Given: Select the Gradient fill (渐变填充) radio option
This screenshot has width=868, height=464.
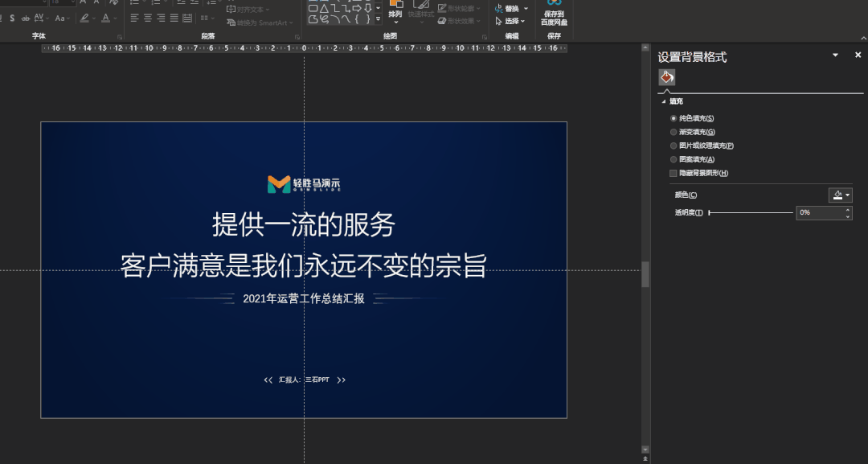Looking at the screenshot, I should click(674, 132).
